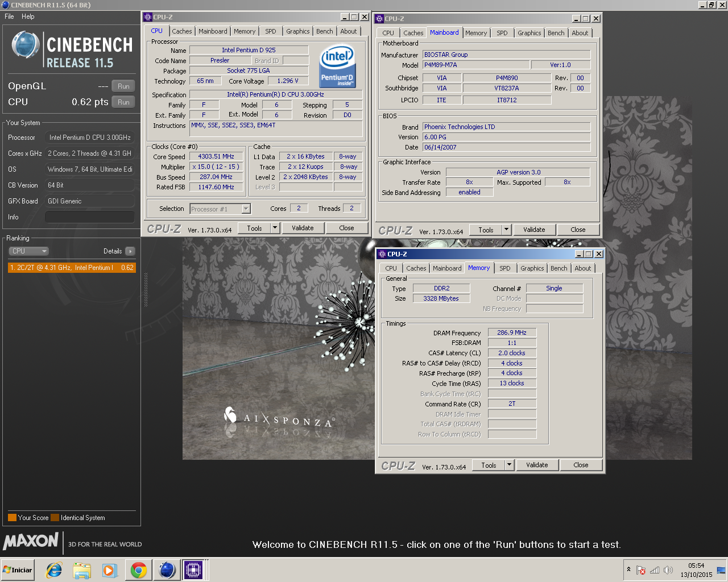The image size is (728, 582).
Task: Click BIOSTAR Group manufacturer field
Action: (506, 55)
